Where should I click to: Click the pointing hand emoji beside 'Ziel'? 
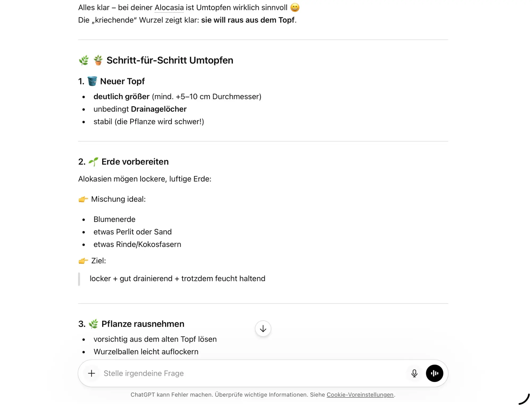point(83,261)
